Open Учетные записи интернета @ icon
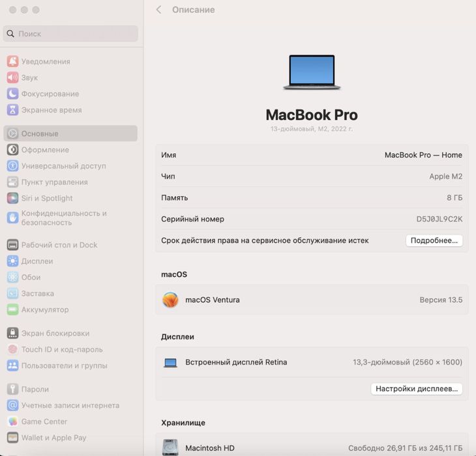This screenshot has width=476, height=456. (x=12, y=405)
